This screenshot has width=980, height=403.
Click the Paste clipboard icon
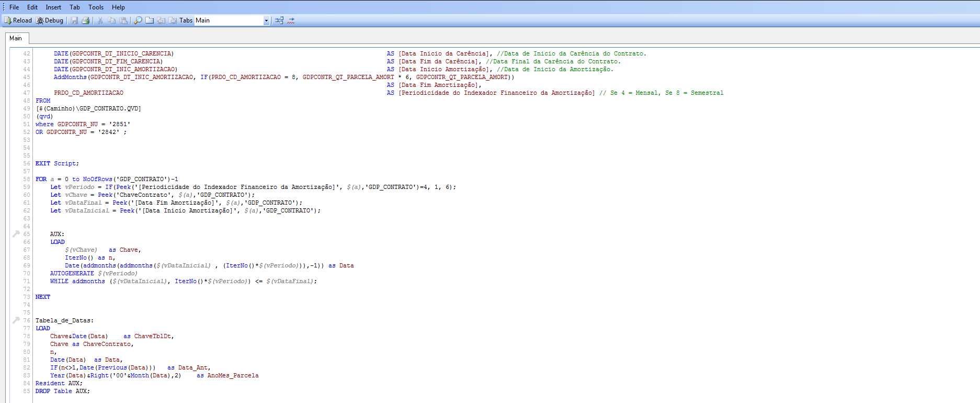(123, 20)
